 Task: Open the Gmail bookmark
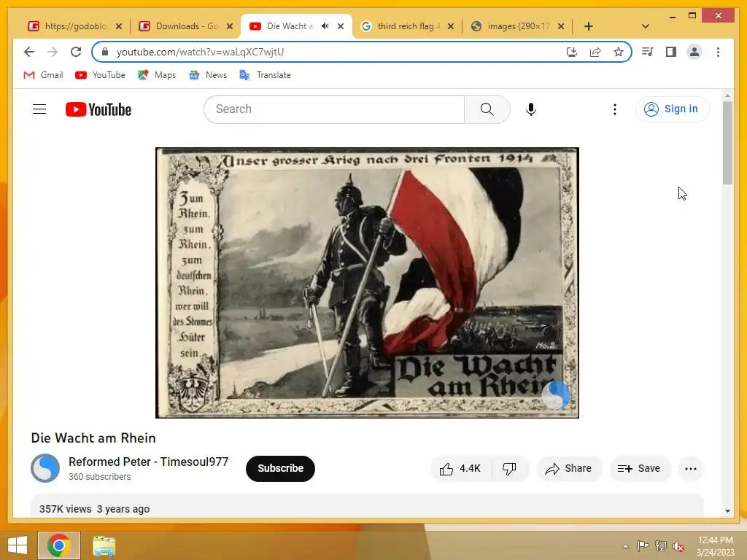click(43, 75)
